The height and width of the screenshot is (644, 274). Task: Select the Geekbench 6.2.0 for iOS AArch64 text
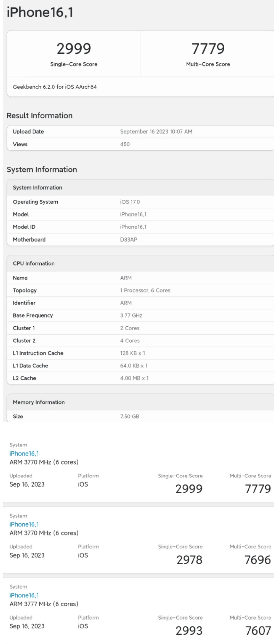point(55,87)
